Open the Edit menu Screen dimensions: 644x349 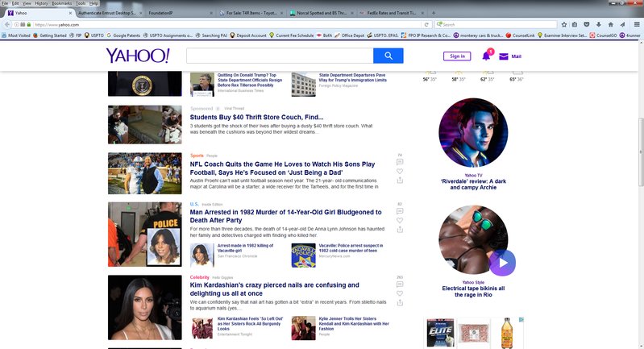pyautogui.click(x=15, y=3)
